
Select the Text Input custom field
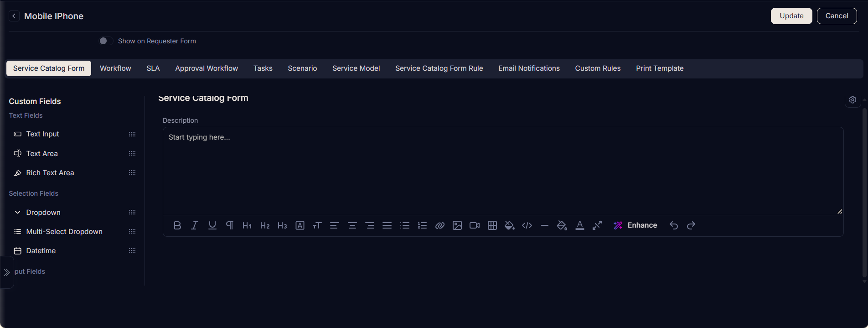coord(43,134)
